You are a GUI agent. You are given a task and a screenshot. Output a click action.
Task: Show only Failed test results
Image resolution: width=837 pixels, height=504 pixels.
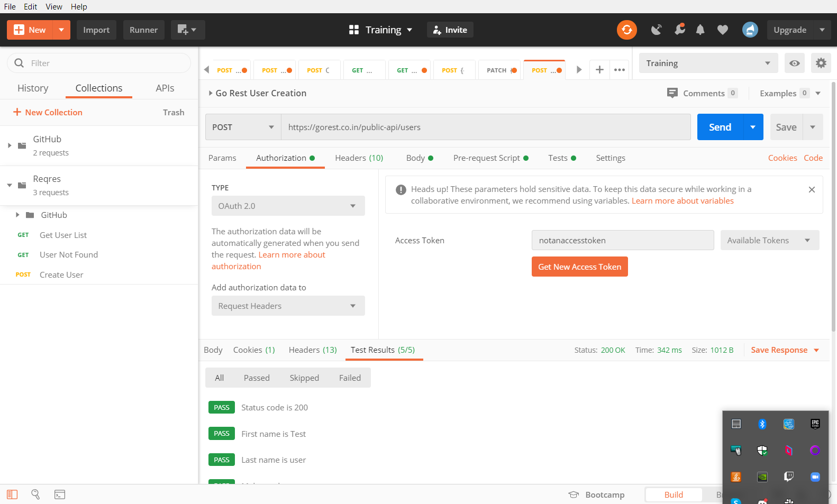pos(350,378)
